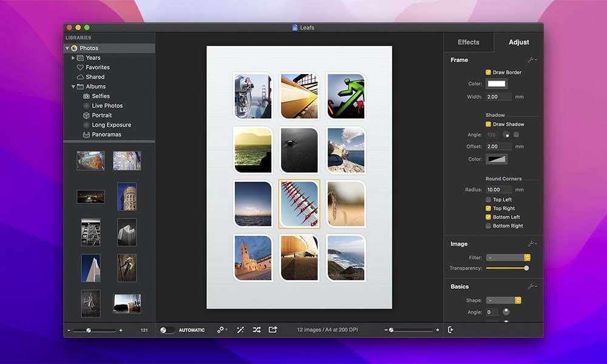Open the frame border Color swatch
Viewport: 607px width, 364px height.
coord(497,84)
